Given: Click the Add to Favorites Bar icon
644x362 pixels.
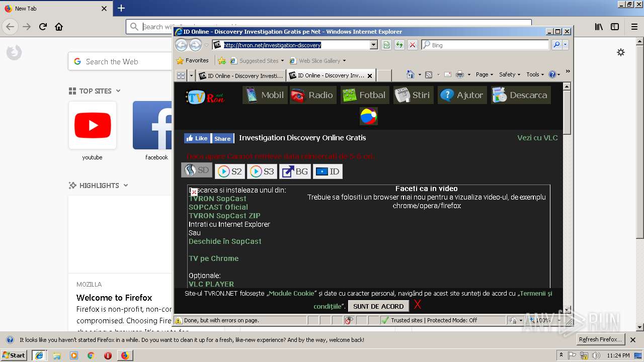Looking at the screenshot, I should pyautogui.click(x=222, y=60).
